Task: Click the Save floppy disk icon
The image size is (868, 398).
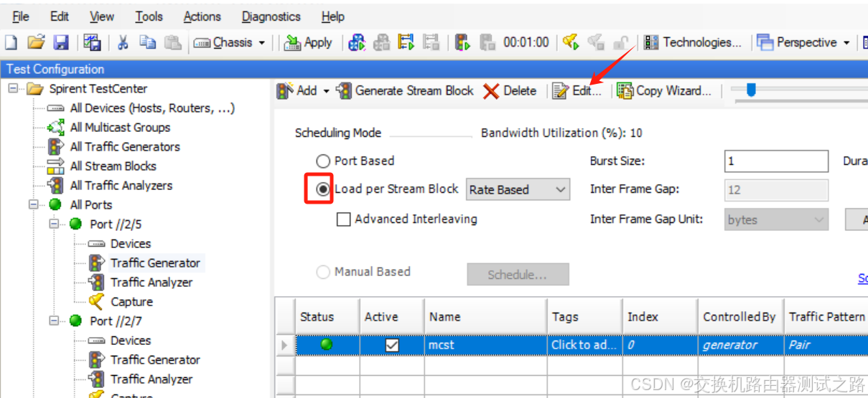Action: 61,42
